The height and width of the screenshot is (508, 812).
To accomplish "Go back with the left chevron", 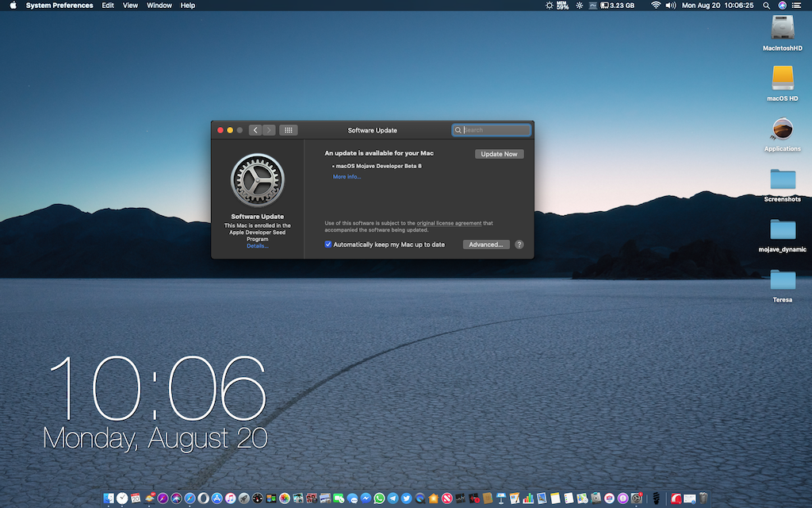I will pos(255,130).
